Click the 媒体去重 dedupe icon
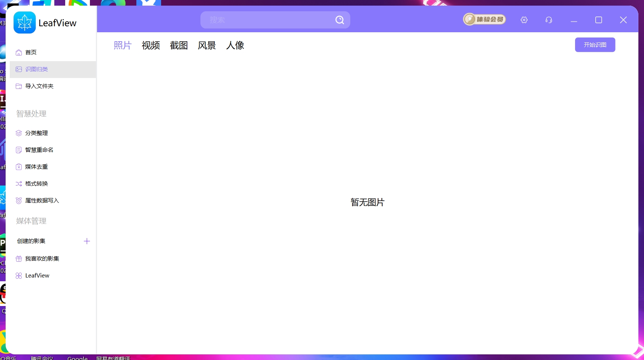 [x=19, y=167]
